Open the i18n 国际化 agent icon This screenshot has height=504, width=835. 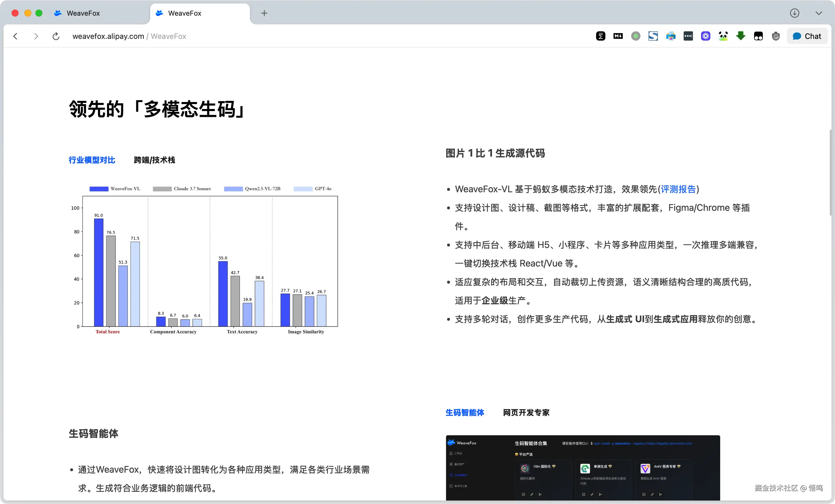click(x=525, y=469)
